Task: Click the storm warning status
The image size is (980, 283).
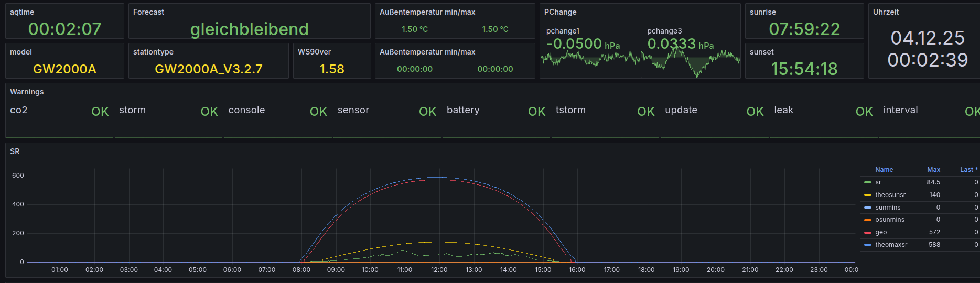Action: click(x=209, y=112)
